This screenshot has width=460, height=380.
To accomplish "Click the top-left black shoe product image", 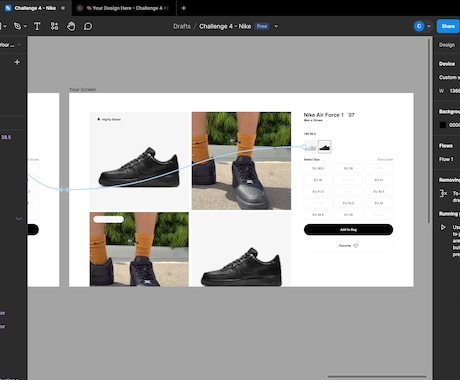I will [x=139, y=161].
